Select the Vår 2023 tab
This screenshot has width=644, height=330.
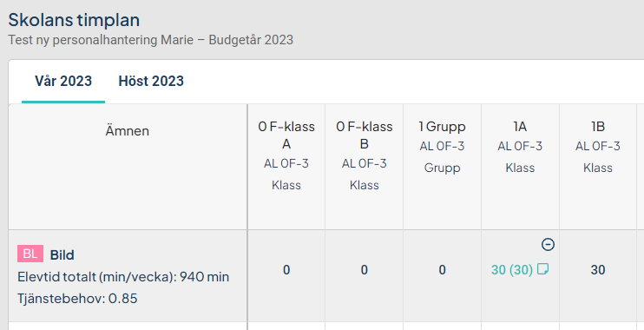click(x=63, y=81)
